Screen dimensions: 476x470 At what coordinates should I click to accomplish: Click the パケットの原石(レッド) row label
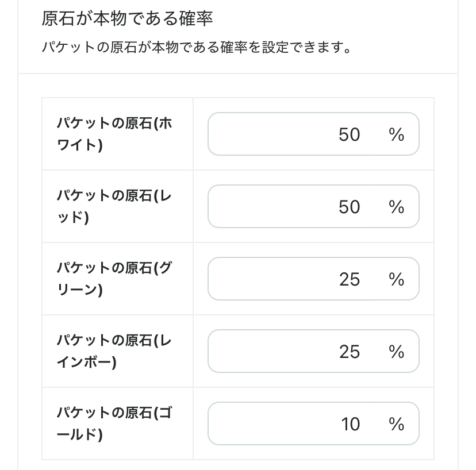pos(114,206)
